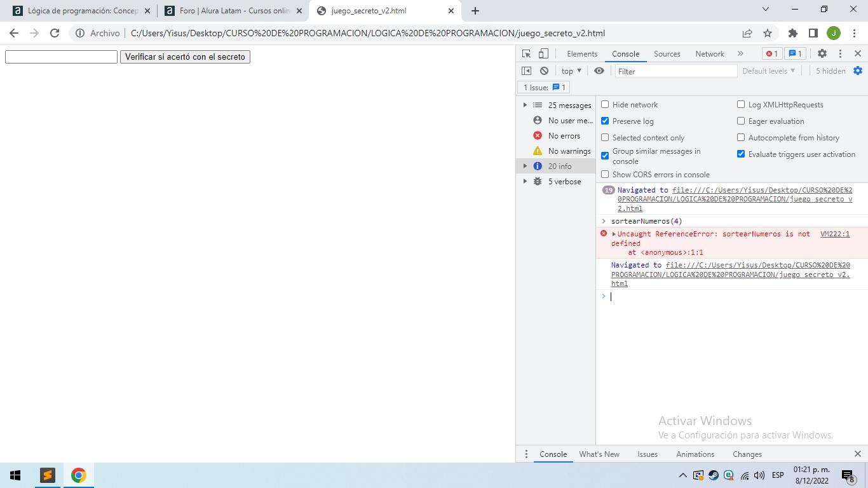
Task: Switch to the Network tab
Action: (x=710, y=54)
